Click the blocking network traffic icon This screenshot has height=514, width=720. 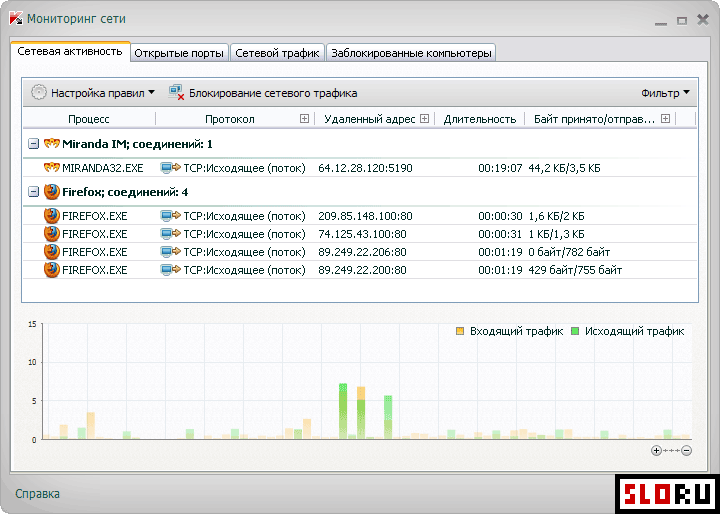(177, 93)
